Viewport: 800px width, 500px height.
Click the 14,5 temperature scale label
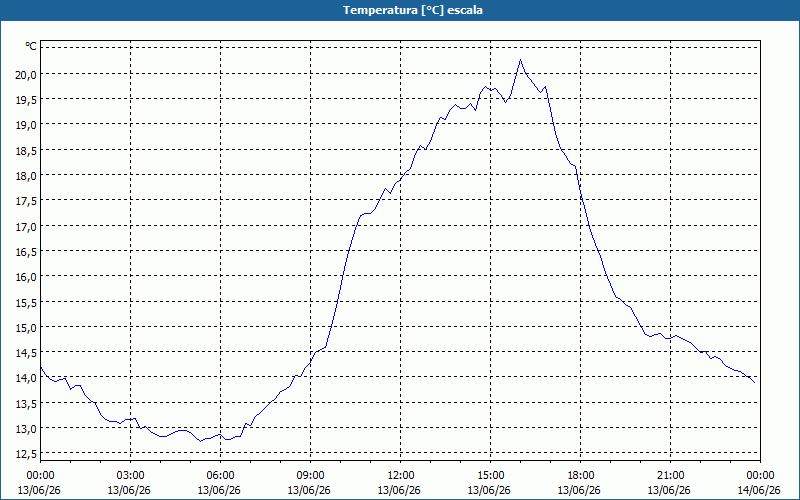click(x=27, y=353)
